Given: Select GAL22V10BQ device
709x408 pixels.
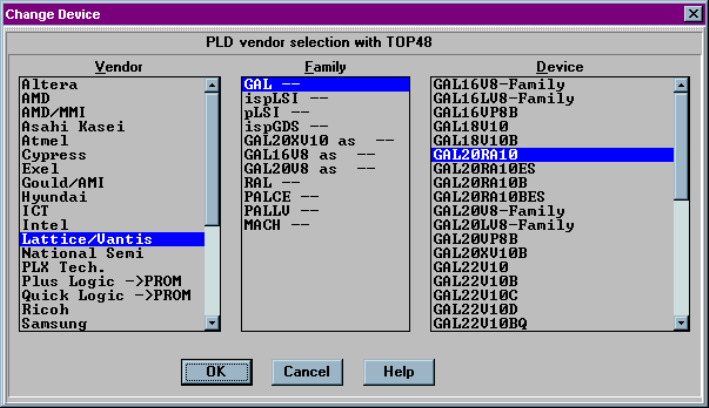Looking at the screenshot, I should coord(553,323).
